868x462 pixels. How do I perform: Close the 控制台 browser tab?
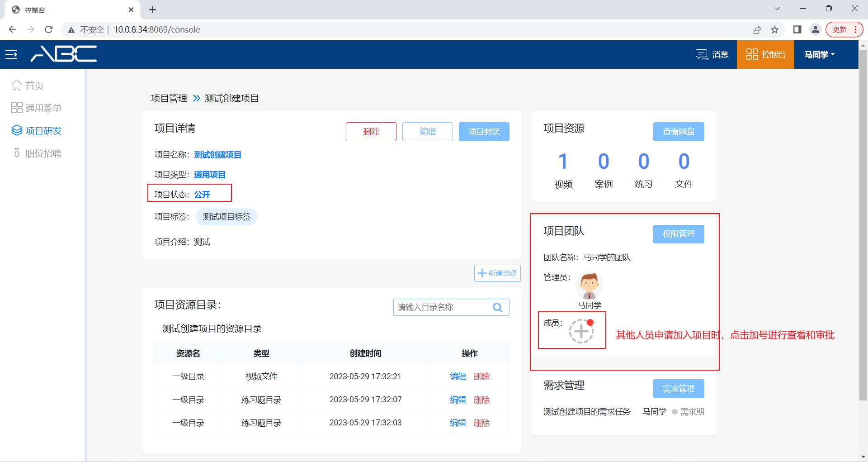point(131,10)
